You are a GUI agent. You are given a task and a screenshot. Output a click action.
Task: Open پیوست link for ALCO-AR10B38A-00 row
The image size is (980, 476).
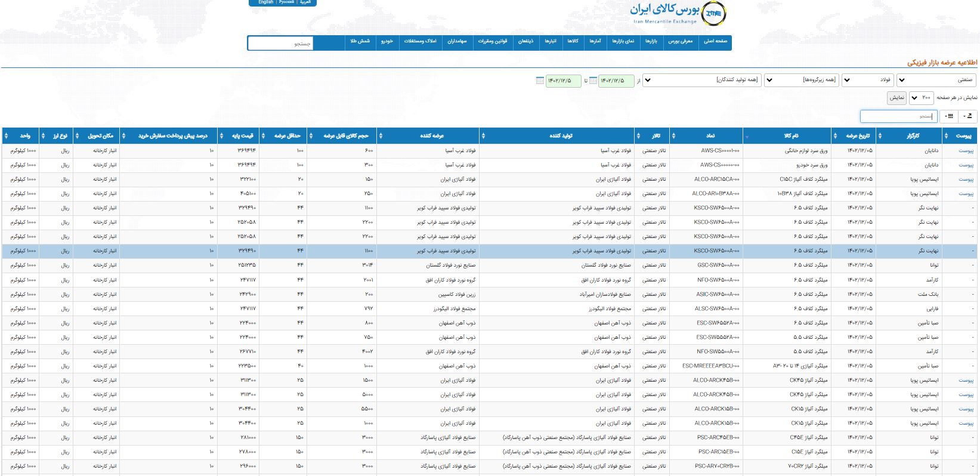point(966,193)
